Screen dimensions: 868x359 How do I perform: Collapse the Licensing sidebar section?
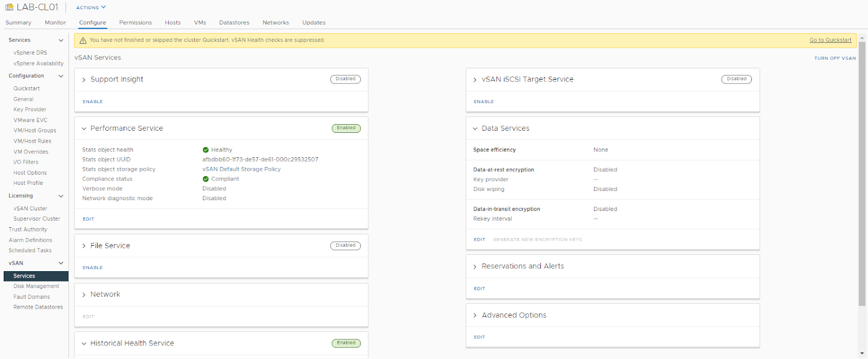(61, 196)
